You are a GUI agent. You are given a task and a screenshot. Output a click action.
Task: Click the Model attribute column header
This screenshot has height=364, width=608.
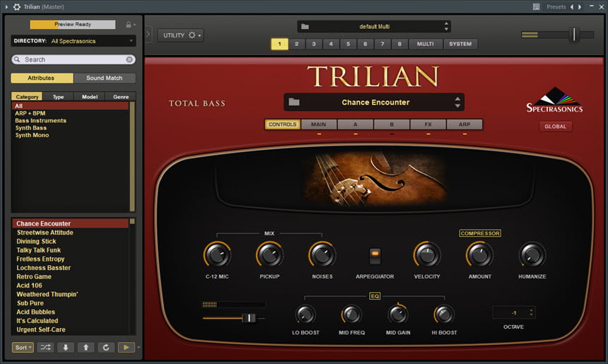(x=90, y=97)
